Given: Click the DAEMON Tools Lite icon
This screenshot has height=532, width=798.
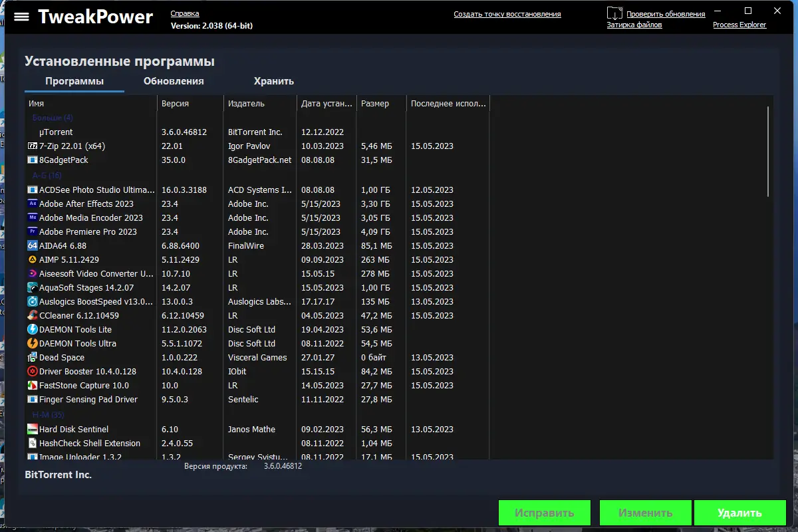Looking at the screenshot, I should [33, 330].
